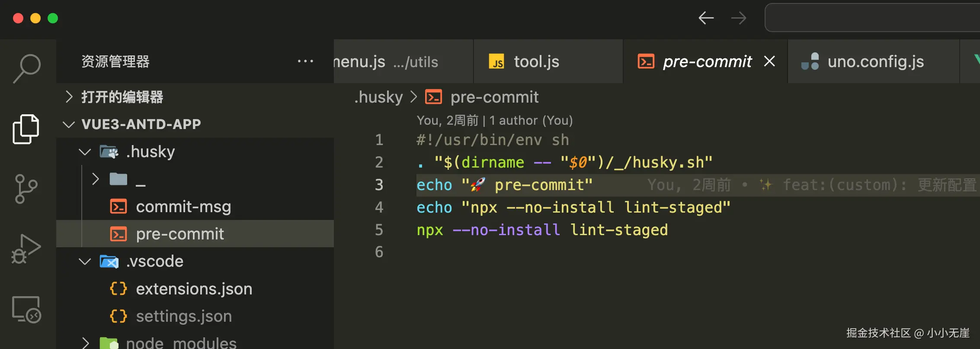
Task: Click the pre-commit breadcrumb segment
Action: click(x=494, y=97)
